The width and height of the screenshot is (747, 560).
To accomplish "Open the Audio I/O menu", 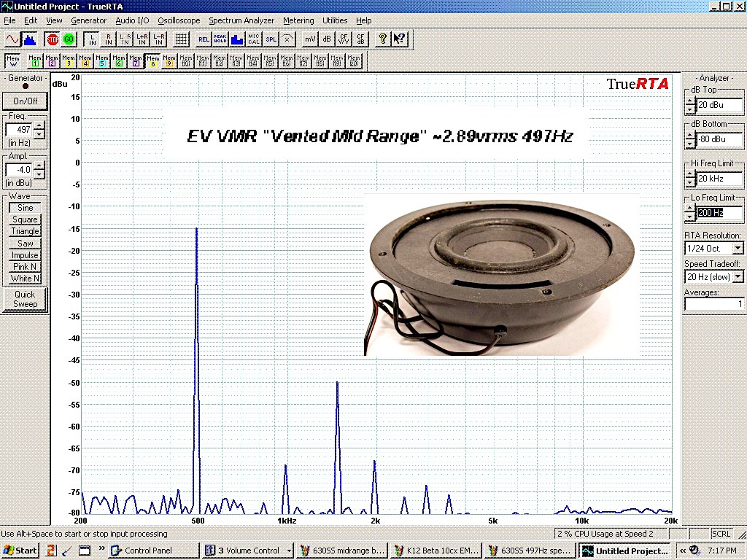I will coord(133,20).
